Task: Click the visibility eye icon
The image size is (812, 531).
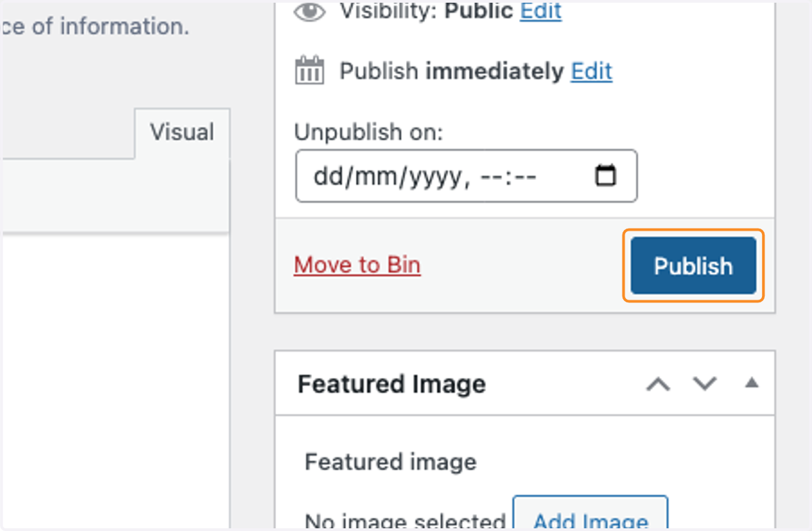Action: [x=310, y=12]
